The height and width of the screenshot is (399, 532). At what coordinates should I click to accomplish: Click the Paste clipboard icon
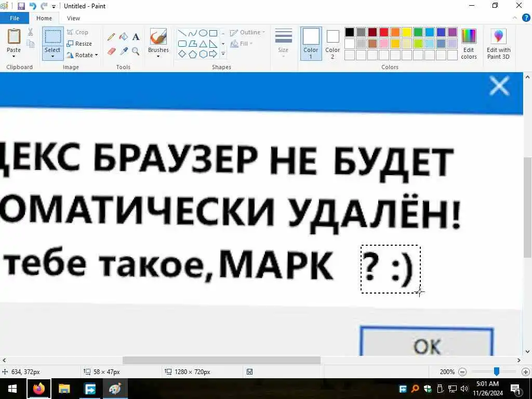pos(14,37)
